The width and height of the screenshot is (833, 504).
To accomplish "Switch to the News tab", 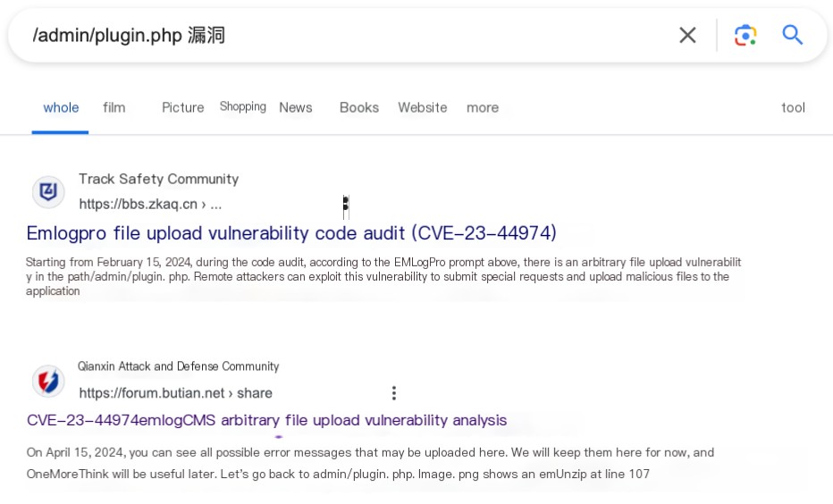I will point(296,108).
